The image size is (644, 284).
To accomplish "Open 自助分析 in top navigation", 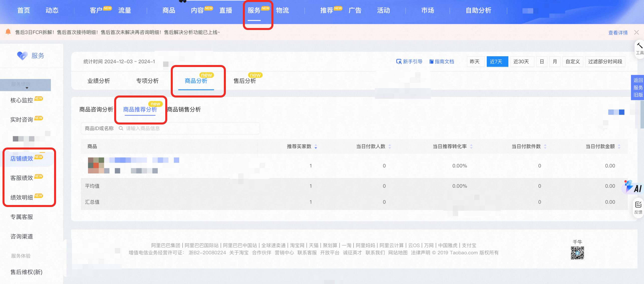I will tap(478, 10).
